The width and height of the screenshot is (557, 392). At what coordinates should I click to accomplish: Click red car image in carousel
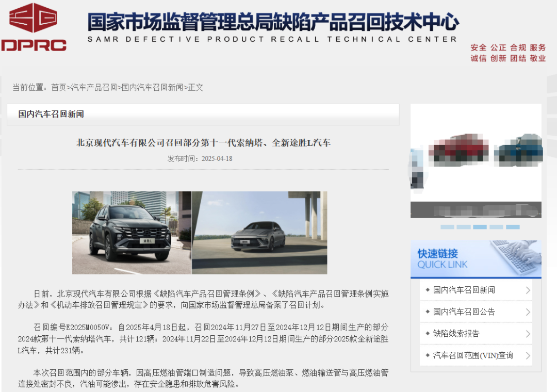click(x=458, y=150)
